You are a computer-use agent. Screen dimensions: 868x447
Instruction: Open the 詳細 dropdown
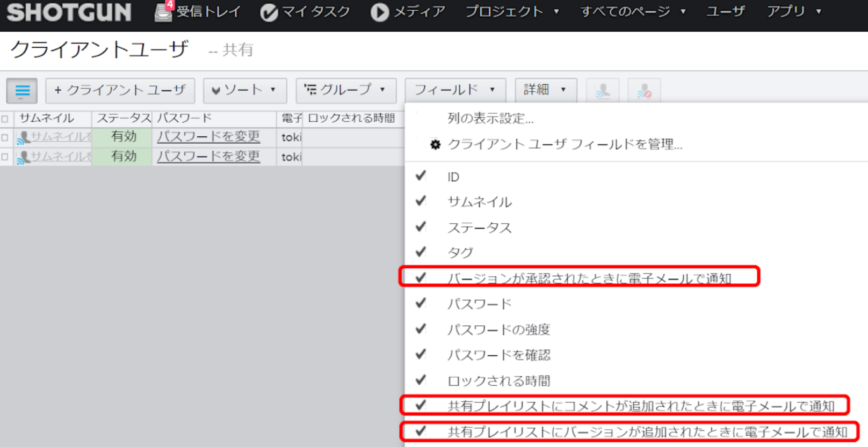[546, 90]
